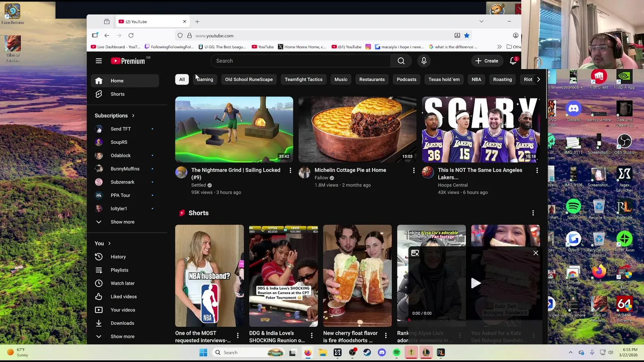The width and height of the screenshot is (644, 362).
Task: Open the YouTube hamburger guide menu
Action: [x=99, y=61]
